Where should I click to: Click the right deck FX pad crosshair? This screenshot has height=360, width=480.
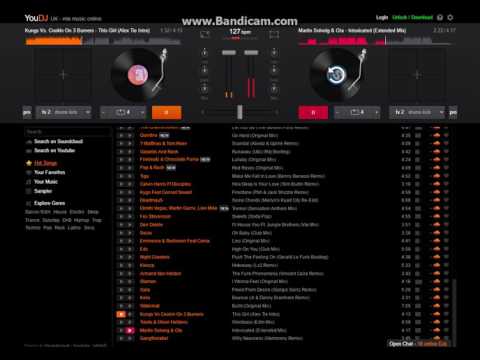pyautogui.click(x=417, y=75)
